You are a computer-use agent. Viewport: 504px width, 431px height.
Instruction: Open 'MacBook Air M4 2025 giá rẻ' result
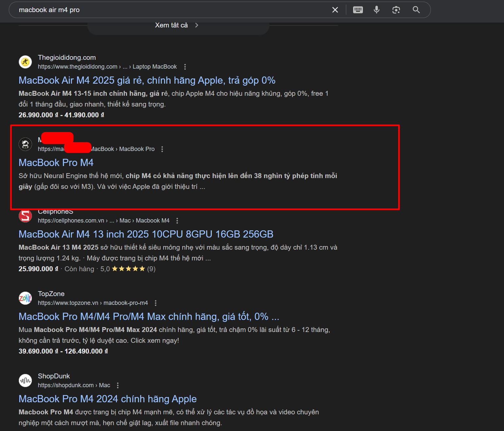(147, 80)
